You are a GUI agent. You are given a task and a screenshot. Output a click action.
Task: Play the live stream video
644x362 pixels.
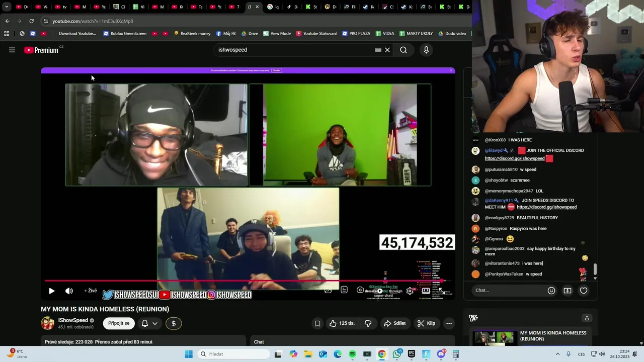[51, 291]
